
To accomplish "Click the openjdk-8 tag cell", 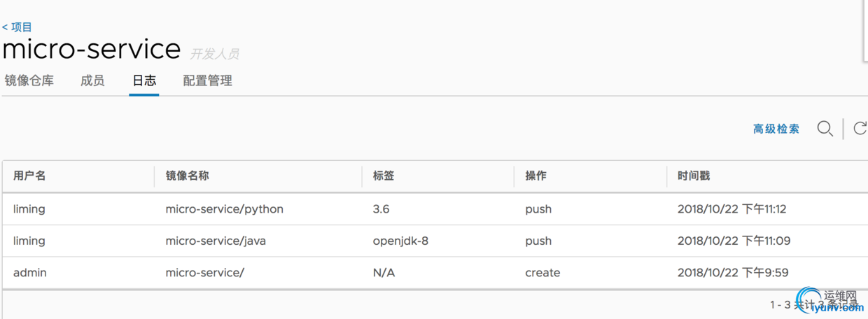I will pos(400,241).
